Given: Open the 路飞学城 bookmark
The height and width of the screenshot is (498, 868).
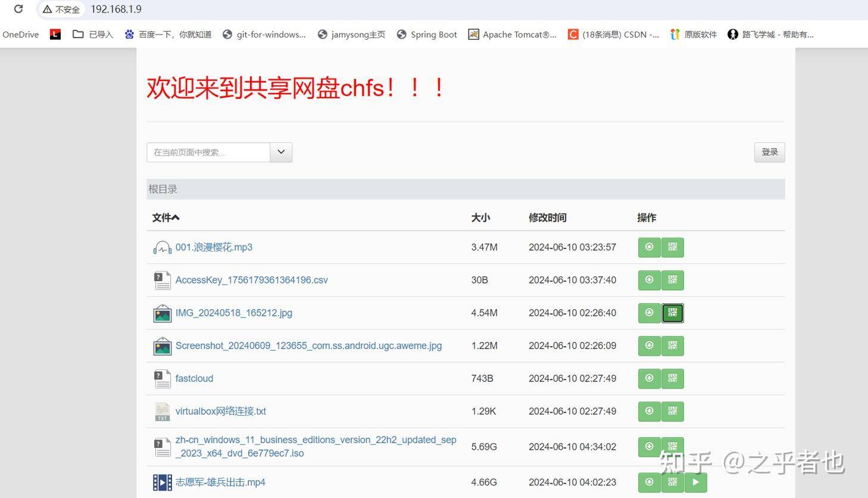Looking at the screenshot, I should (x=770, y=35).
